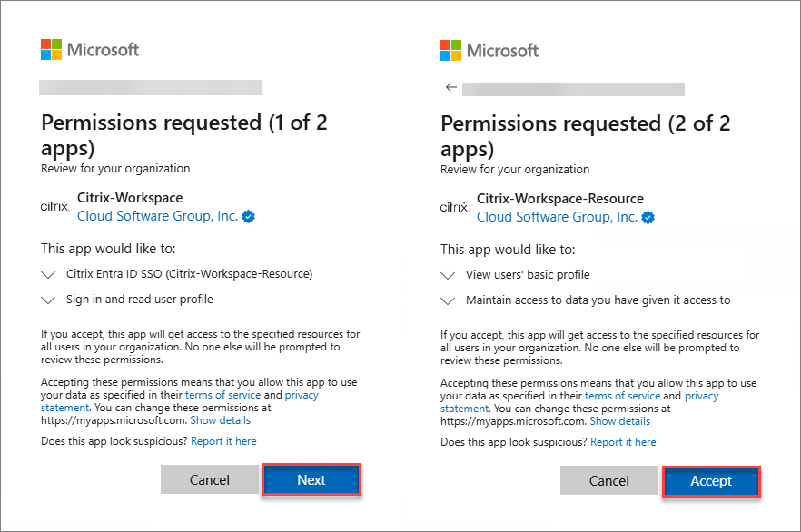This screenshot has width=801, height=532.
Task: Click the verified badge on the Citrix-Workspace-Resource dialog
Action: (647, 217)
